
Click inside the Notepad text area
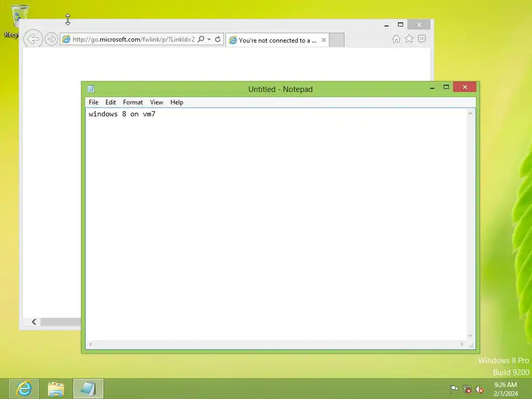tap(276, 224)
